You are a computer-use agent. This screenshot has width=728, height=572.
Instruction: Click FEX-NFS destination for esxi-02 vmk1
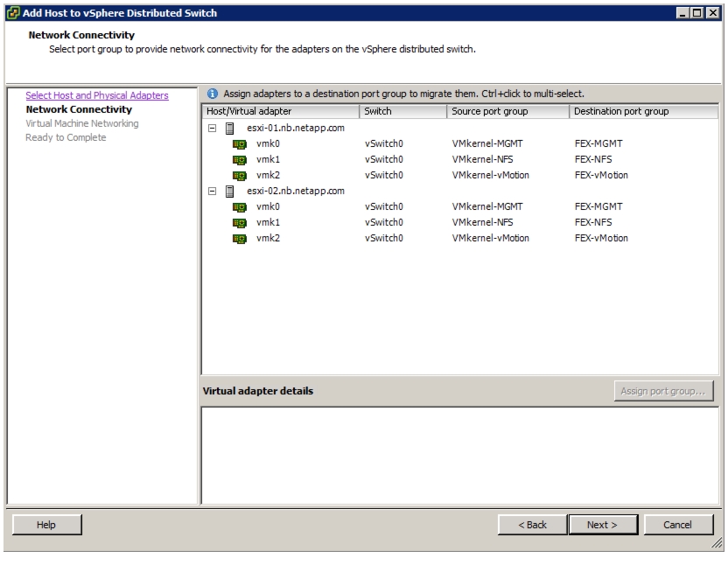coord(593,223)
